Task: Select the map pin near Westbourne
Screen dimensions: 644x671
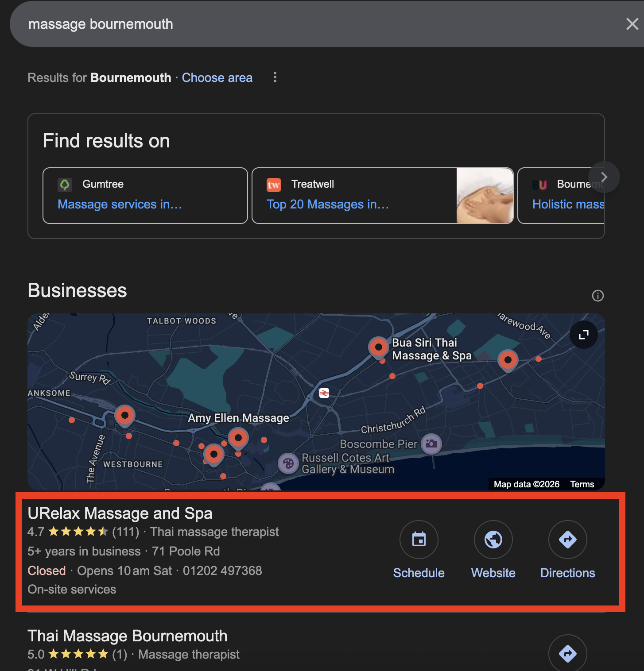Action: 125,416
